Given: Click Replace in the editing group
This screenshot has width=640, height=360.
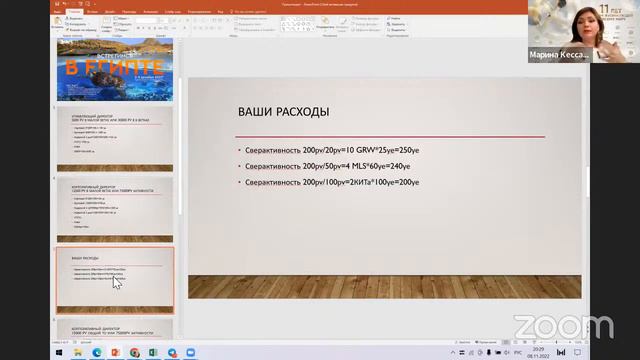Looking at the screenshot, I should click(396, 24).
